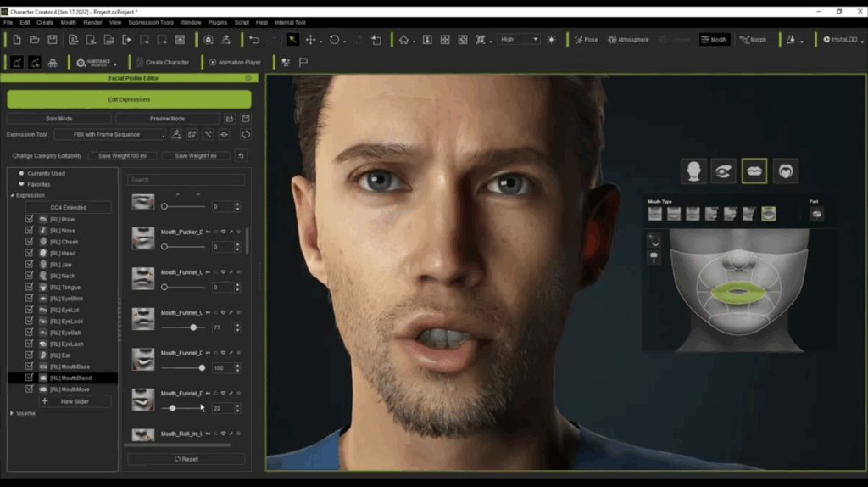
Task: Click Save Weight100 ini button
Action: [x=122, y=155]
